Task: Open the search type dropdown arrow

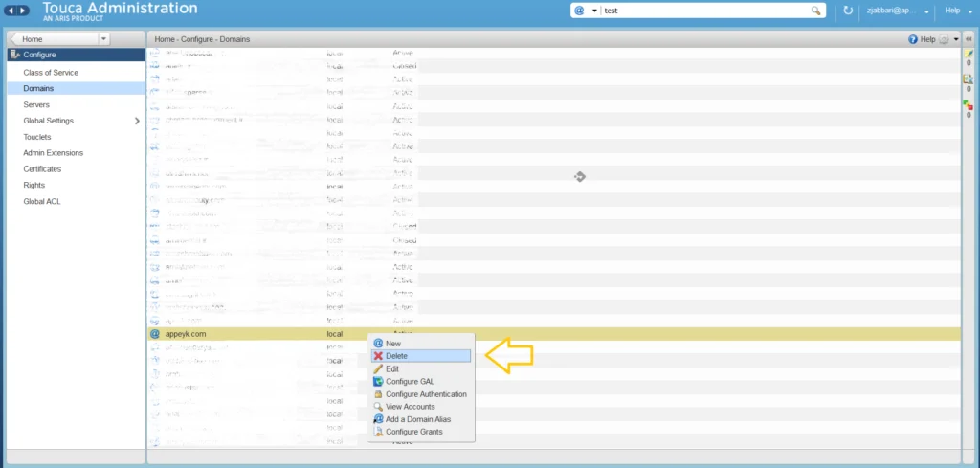Action: pyautogui.click(x=594, y=11)
